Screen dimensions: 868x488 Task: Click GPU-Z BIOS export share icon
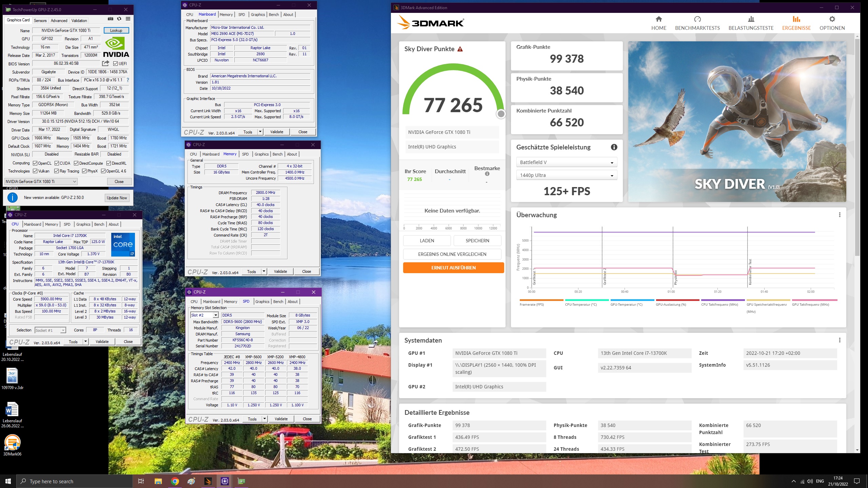point(105,63)
